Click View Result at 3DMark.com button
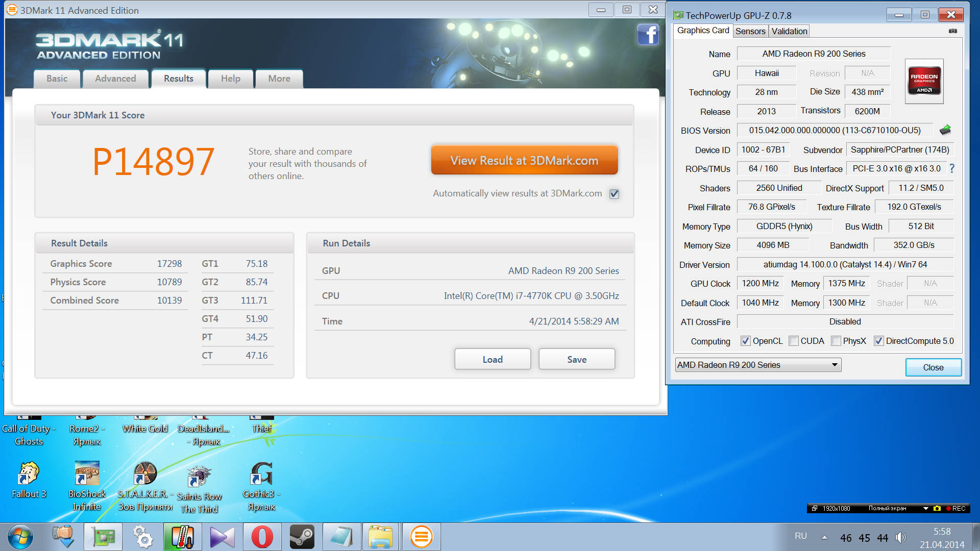Screen dimensions: 980x551 pos(524,160)
